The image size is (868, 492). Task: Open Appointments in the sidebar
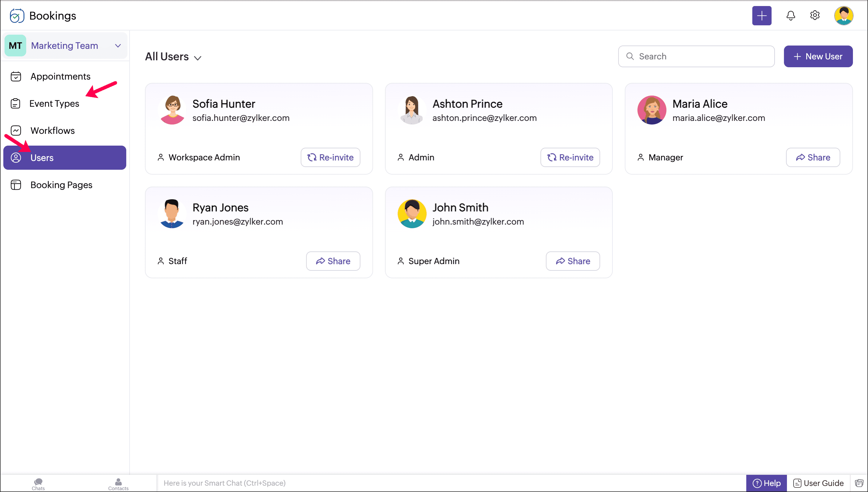pyautogui.click(x=61, y=76)
